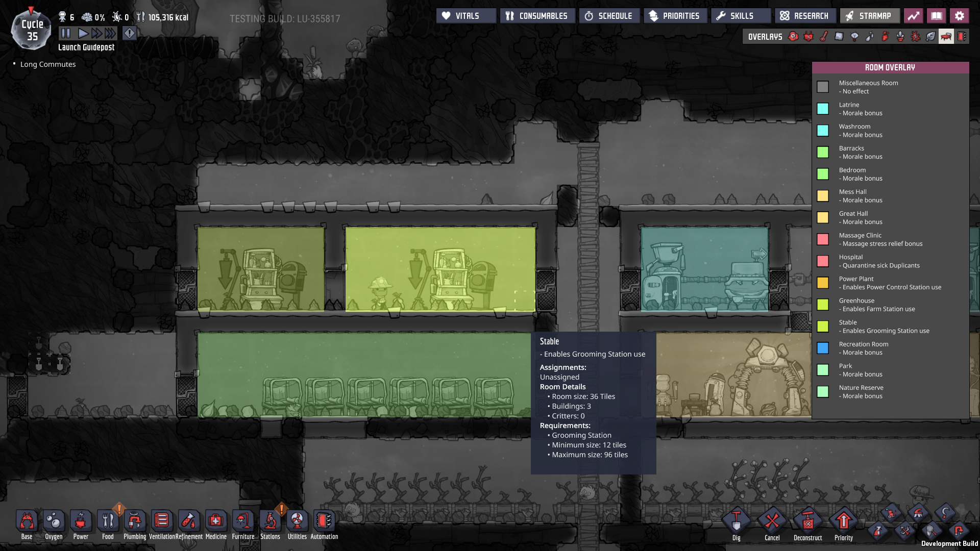980x551 pixels.
Task: Click the Massage Clinic color swatch
Action: pos(823,239)
